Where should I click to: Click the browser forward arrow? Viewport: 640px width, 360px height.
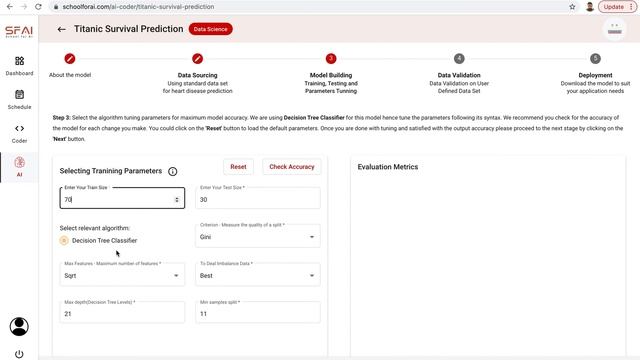click(x=24, y=7)
